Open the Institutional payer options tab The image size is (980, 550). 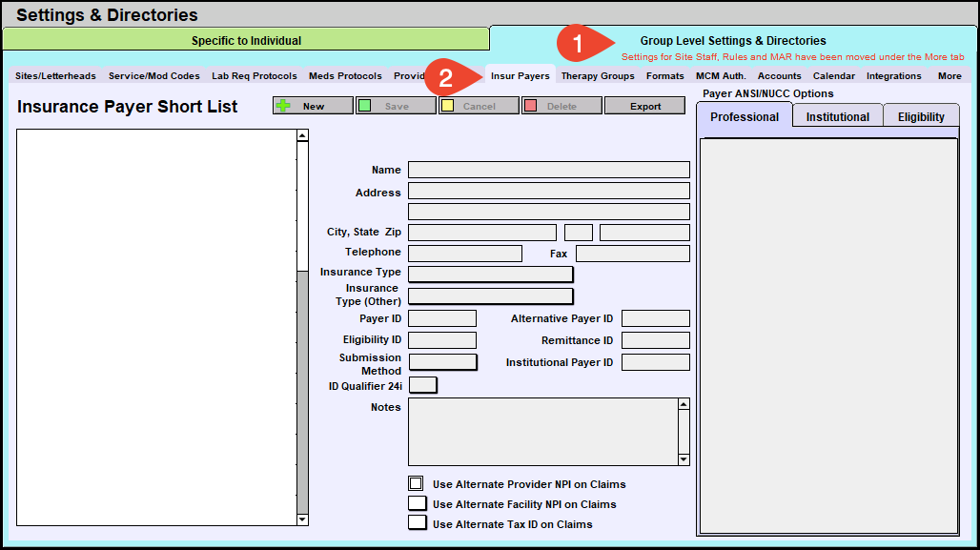point(837,117)
